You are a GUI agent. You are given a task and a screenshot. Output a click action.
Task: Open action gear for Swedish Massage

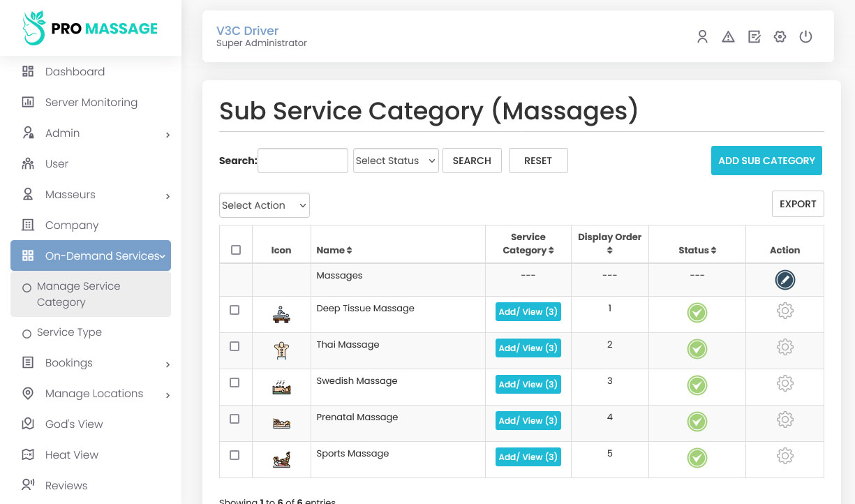point(785,384)
